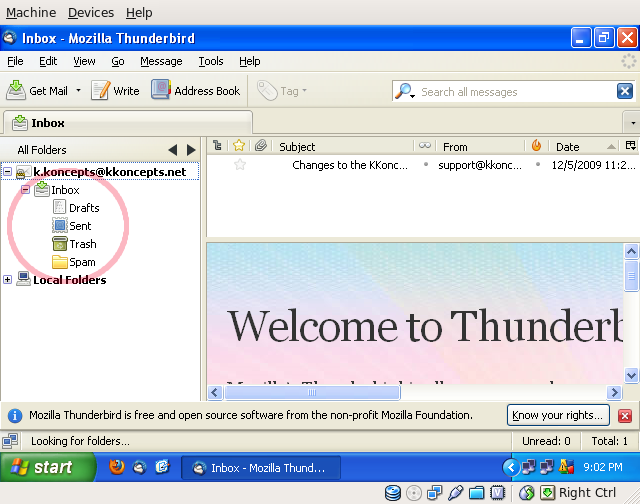Sort messages by From column
The height and width of the screenshot is (504, 640).
tap(481, 146)
